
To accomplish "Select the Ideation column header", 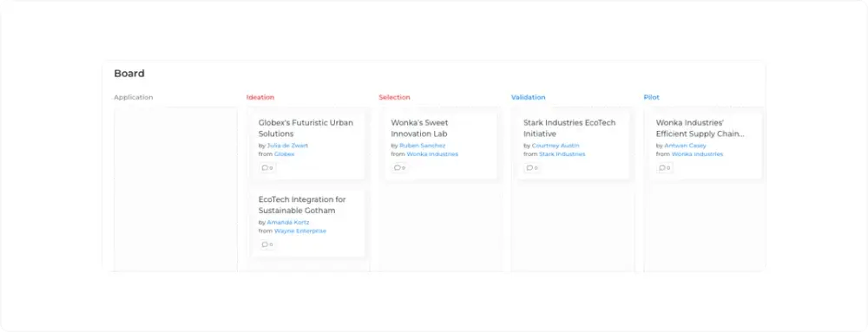I will (x=260, y=97).
